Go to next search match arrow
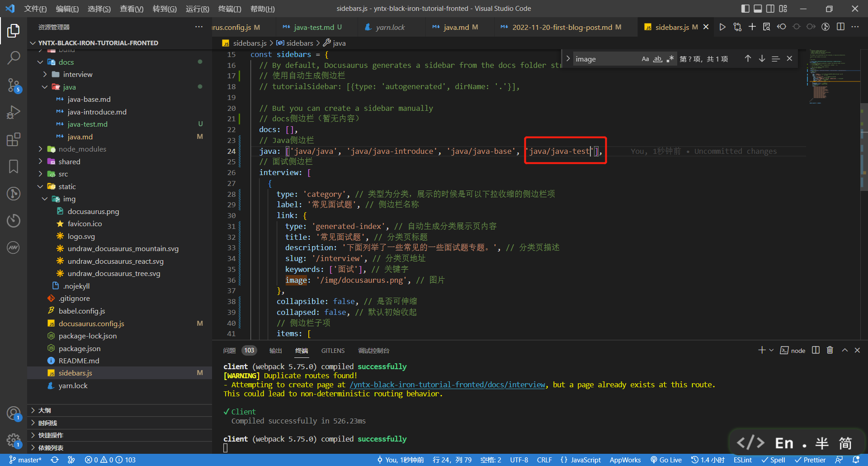 (x=762, y=59)
